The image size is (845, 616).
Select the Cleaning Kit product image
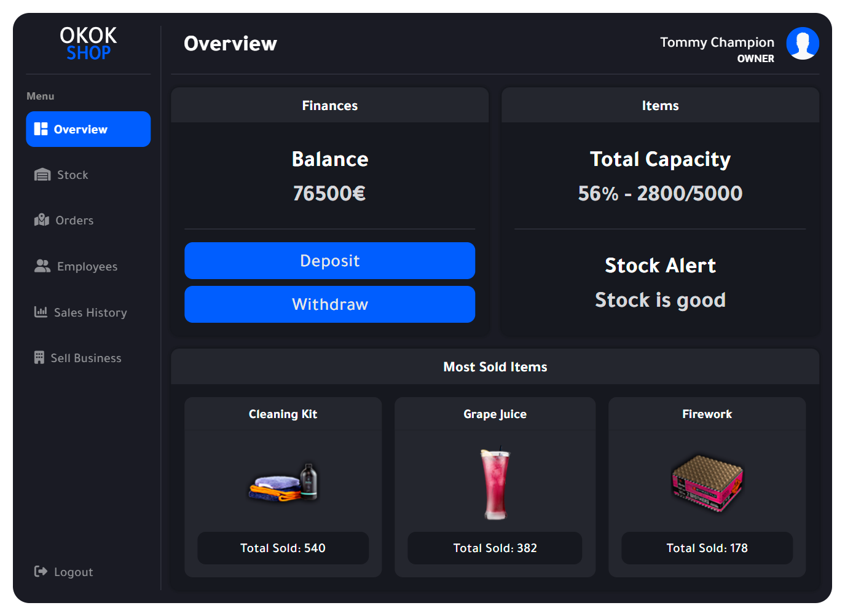point(283,483)
